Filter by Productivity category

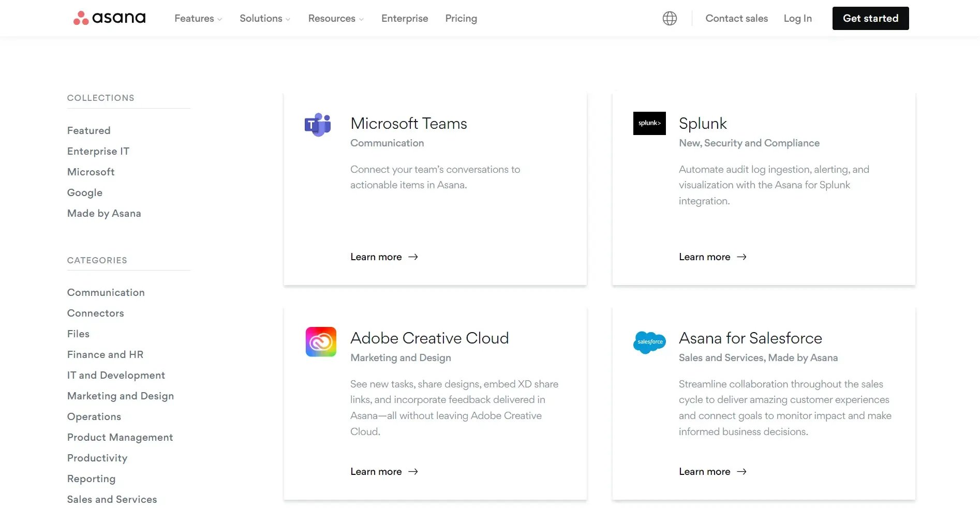(97, 458)
